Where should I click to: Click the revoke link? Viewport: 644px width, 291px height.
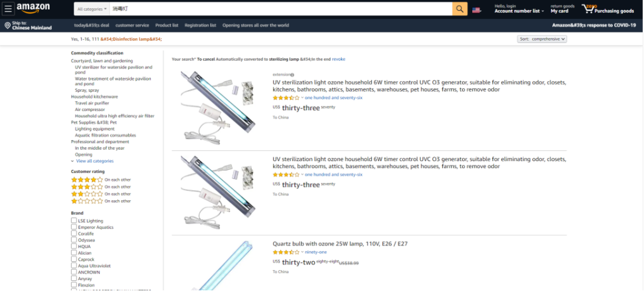[338, 59]
